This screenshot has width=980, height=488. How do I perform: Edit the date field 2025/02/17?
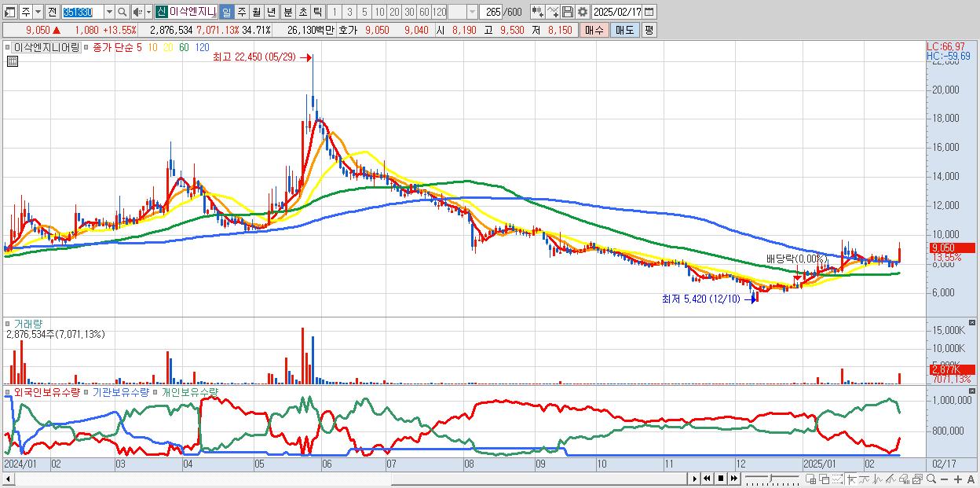pos(617,12)
